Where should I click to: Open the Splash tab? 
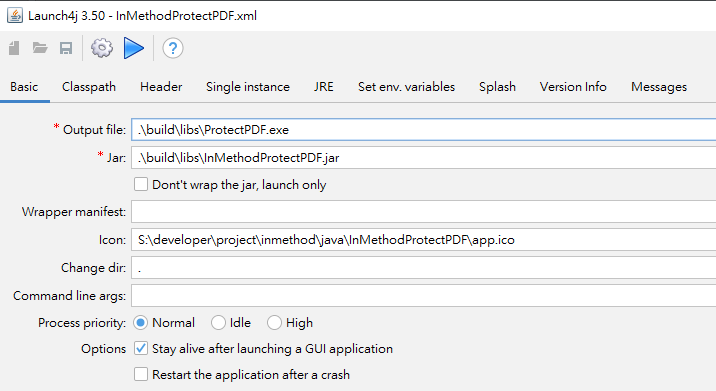coord(497,87)
